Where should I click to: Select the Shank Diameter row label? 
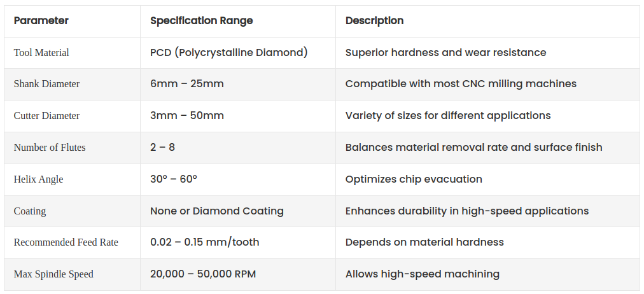(x=46, y=84)
